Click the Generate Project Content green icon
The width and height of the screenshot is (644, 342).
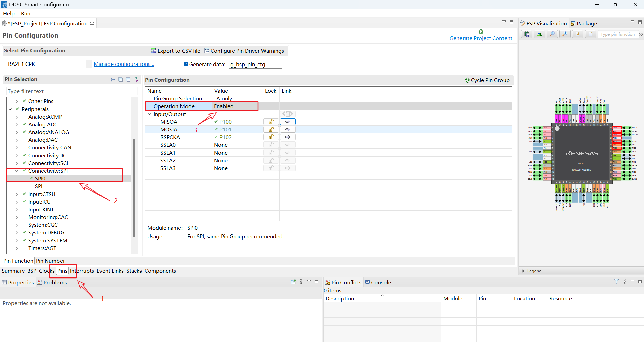click(481, 31)
